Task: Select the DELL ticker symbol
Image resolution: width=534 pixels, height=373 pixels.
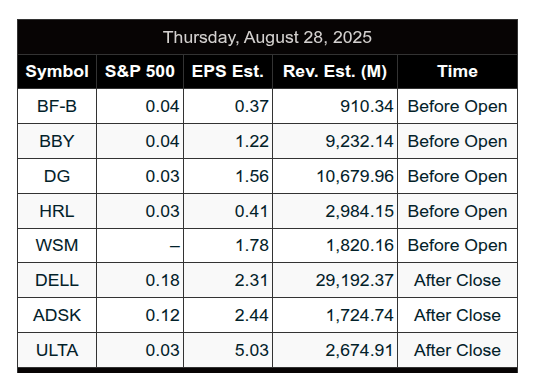Action: 57,280
